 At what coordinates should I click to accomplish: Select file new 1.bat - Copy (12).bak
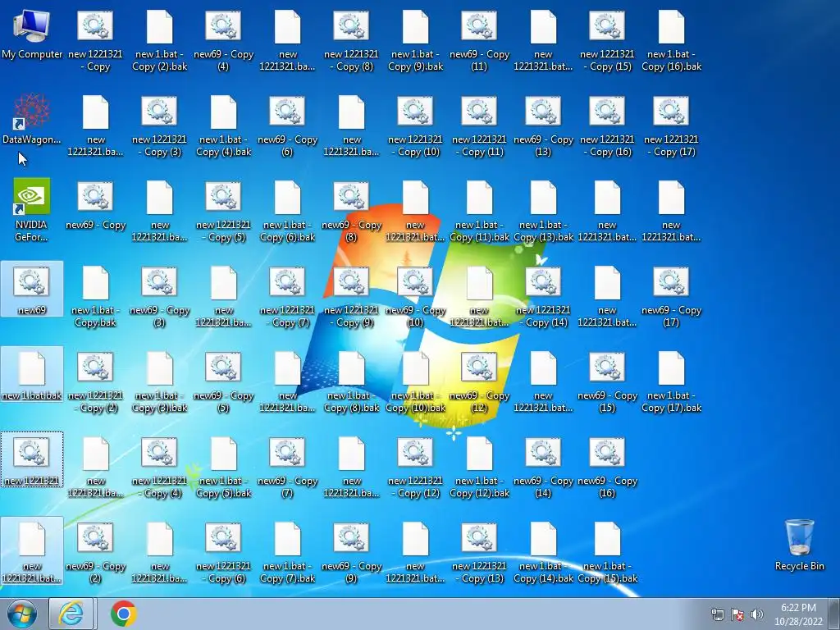[x=479, y=467]
